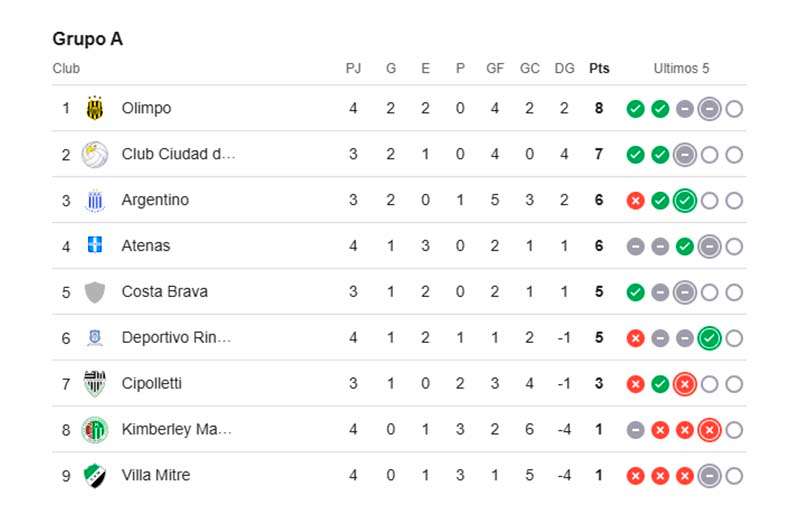Click Costa Brava's gray shield icon
Image resolution: width=800 pixels, height=530 pixels.
pos(95,292)
